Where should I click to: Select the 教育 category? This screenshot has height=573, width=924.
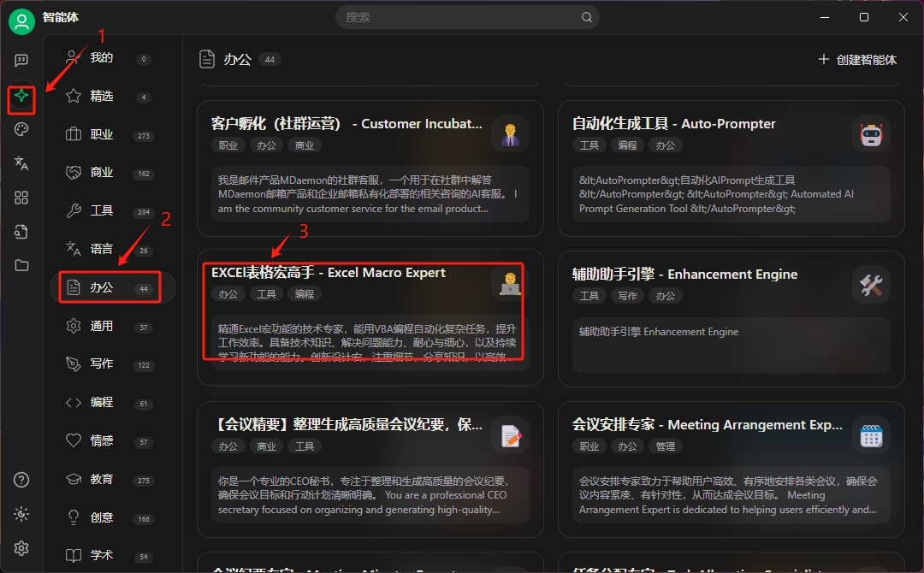(x=113, y=480)
